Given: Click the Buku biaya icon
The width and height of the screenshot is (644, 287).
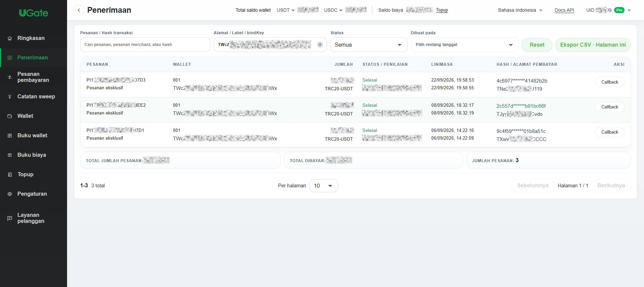Looking at the screenshot, I should [10, 155].
